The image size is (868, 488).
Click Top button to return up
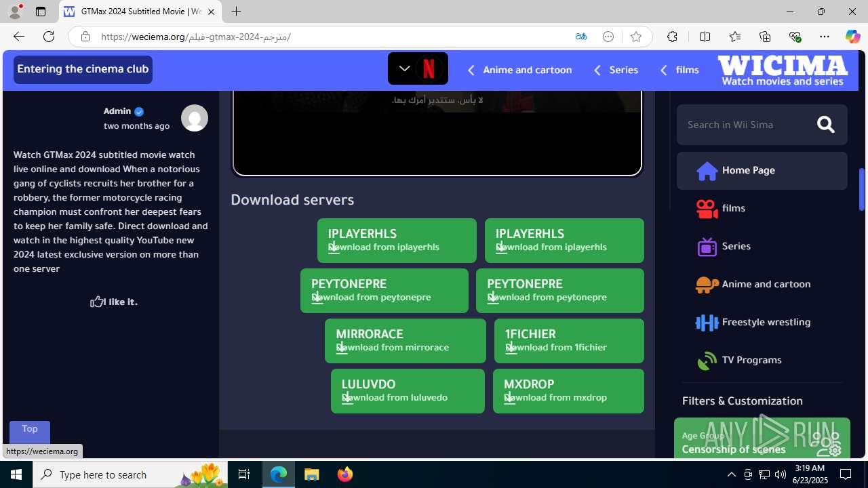[30, 432]
